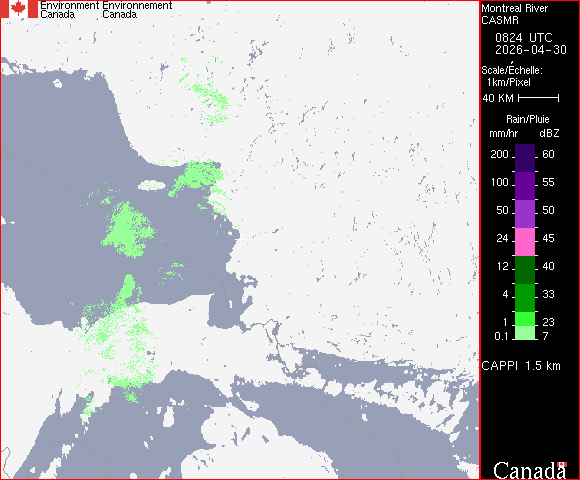Click the Montreal River CASMR title
Screen dimensions: 580x480
pos(515,14)
